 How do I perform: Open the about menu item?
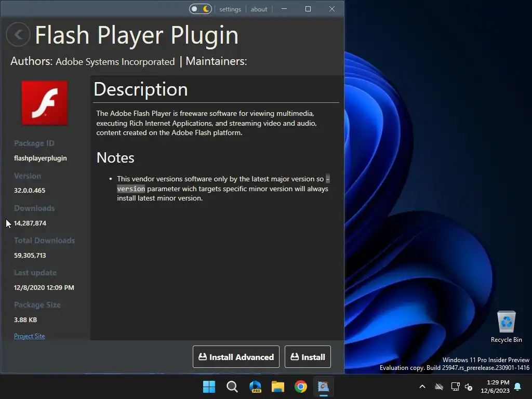(x=259, y=9)
